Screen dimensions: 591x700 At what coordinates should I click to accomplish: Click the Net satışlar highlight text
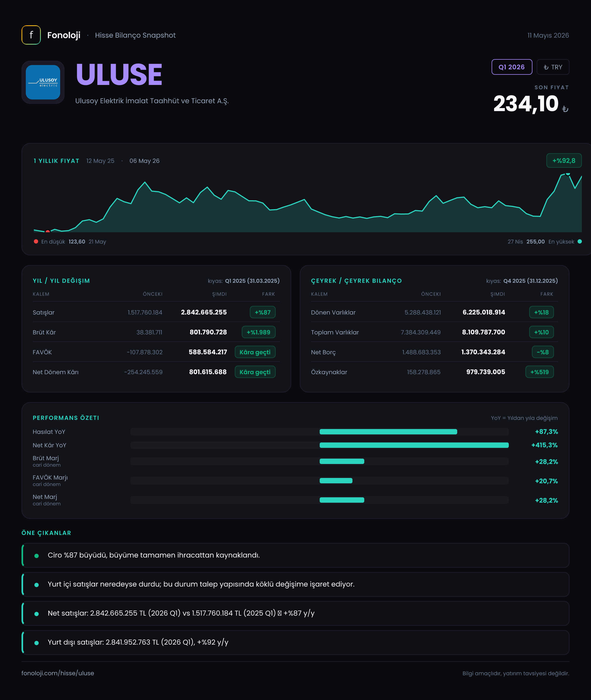click(181, 613)
